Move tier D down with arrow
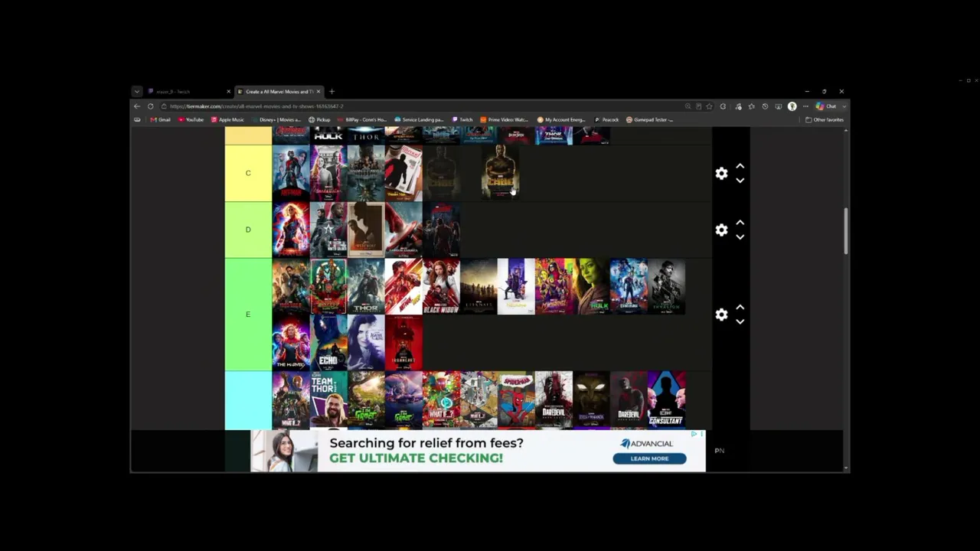This screenshot has height=551, width=980. tap(740, 237)
